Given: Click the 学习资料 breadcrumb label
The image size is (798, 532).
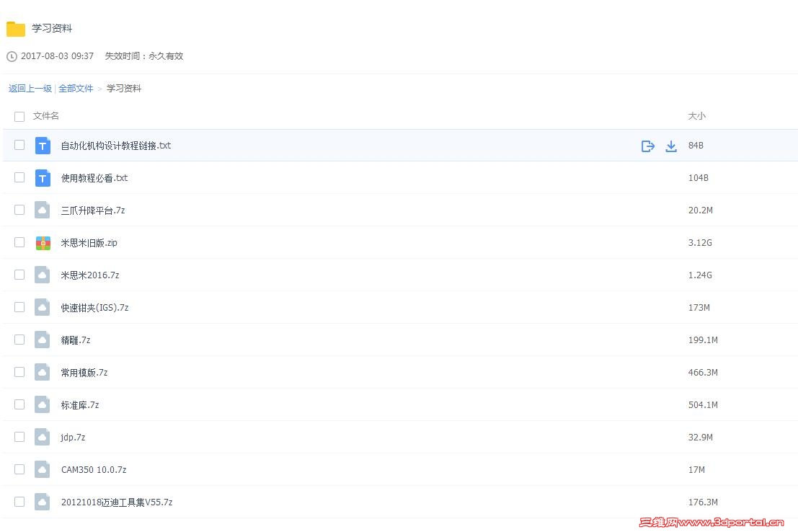Looking at the screenshot, I should click(x=124, y=89).
